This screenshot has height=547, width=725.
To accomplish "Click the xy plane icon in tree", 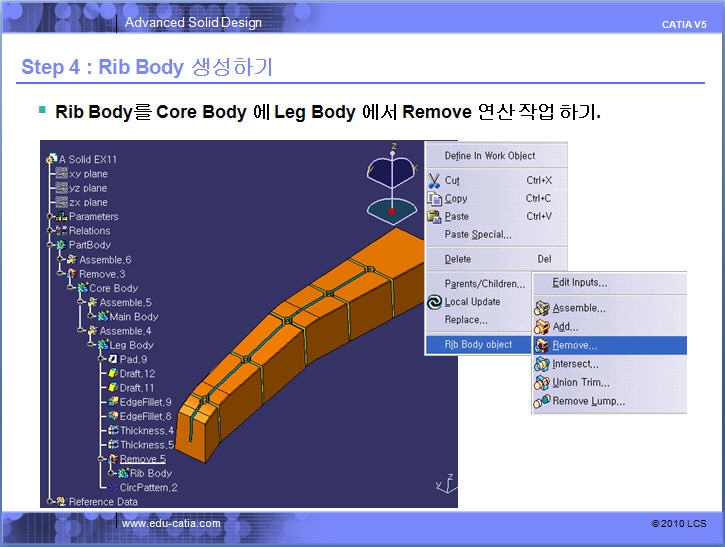I will [61, 174].
